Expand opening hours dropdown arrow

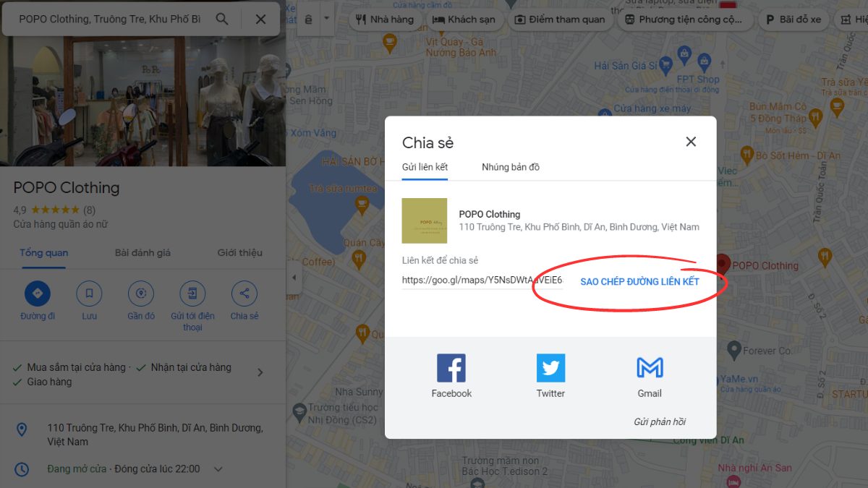[218, 469]
